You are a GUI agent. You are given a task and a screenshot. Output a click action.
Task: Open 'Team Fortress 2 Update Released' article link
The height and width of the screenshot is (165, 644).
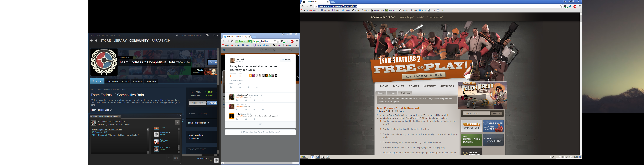tap(398, 108)
